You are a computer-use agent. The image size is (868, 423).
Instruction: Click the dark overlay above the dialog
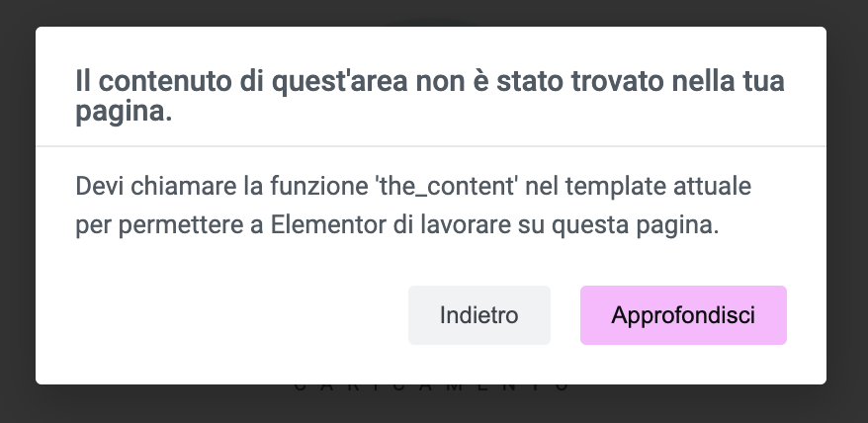click(x=434, y=13)
